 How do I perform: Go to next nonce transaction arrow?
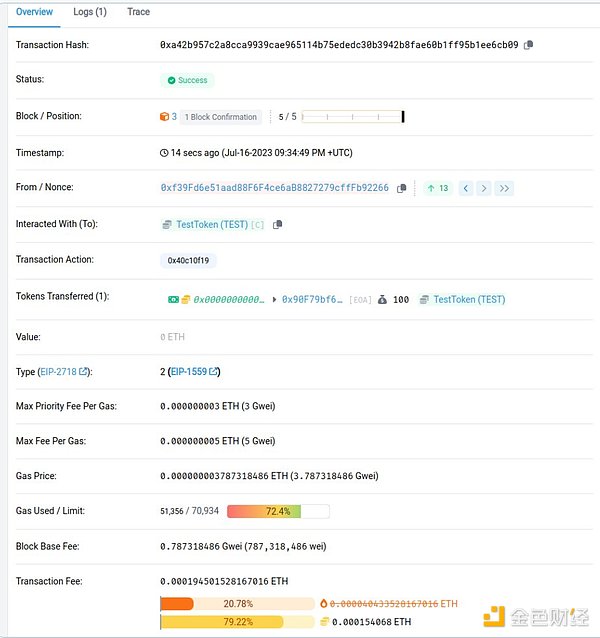click(484, 188)
